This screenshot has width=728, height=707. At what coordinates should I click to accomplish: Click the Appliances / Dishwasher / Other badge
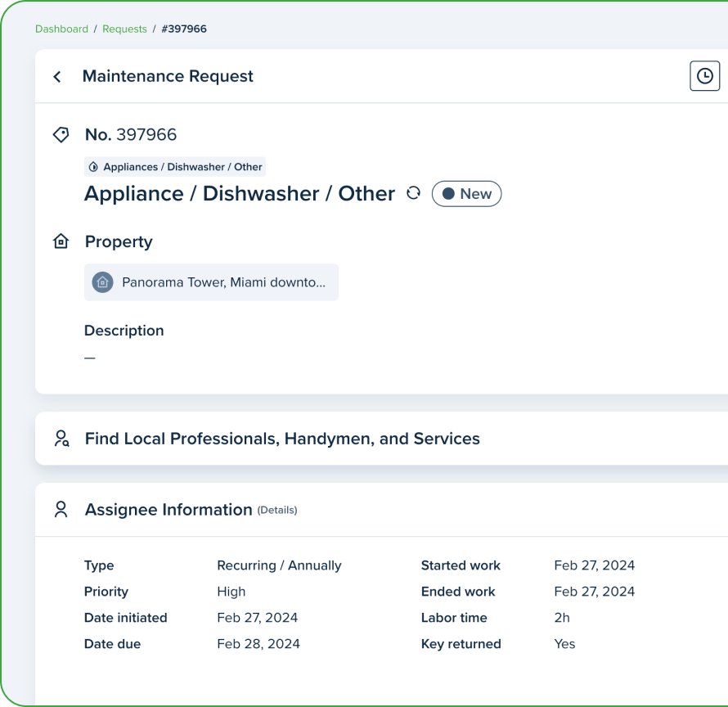pos(174,166)
